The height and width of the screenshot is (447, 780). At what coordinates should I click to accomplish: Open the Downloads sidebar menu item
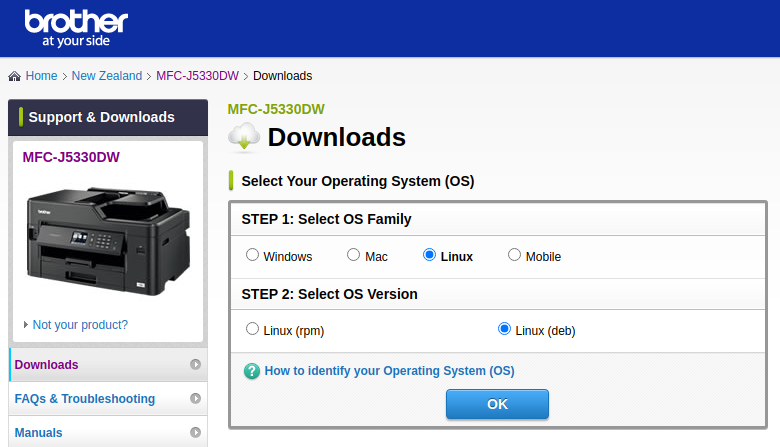(108, 364)
